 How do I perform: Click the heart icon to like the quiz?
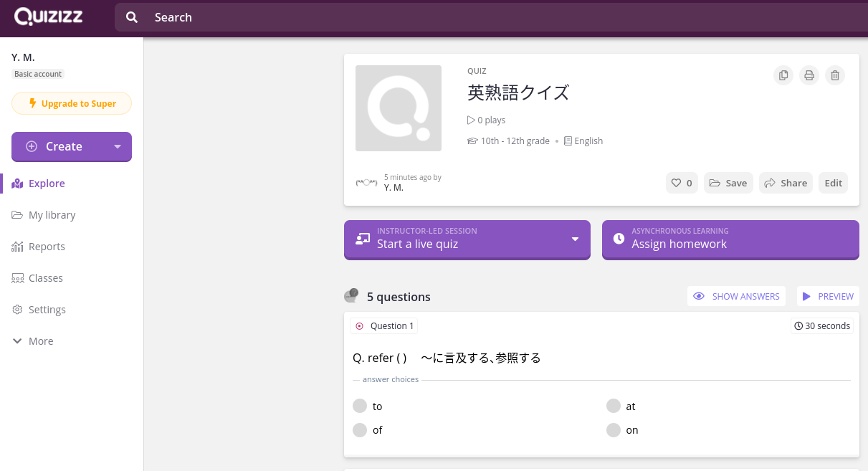pyautogui.click(x=674, y=183)
